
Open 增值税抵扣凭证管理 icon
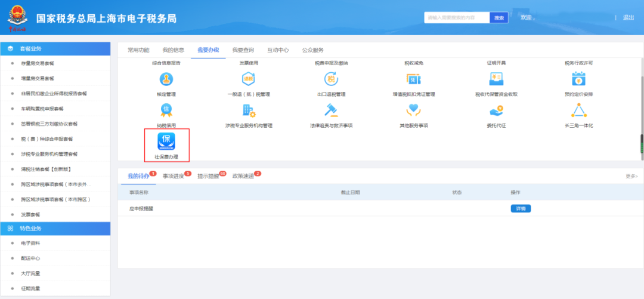[414, 79]
